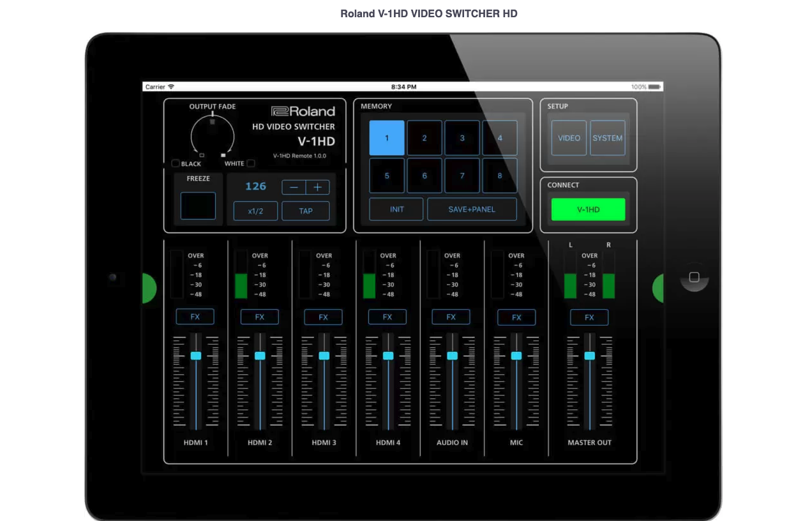The height and width of the screenshot is (521, 812).
Task: Tap the TAP tempo button
Action: [x=306, y=211]
